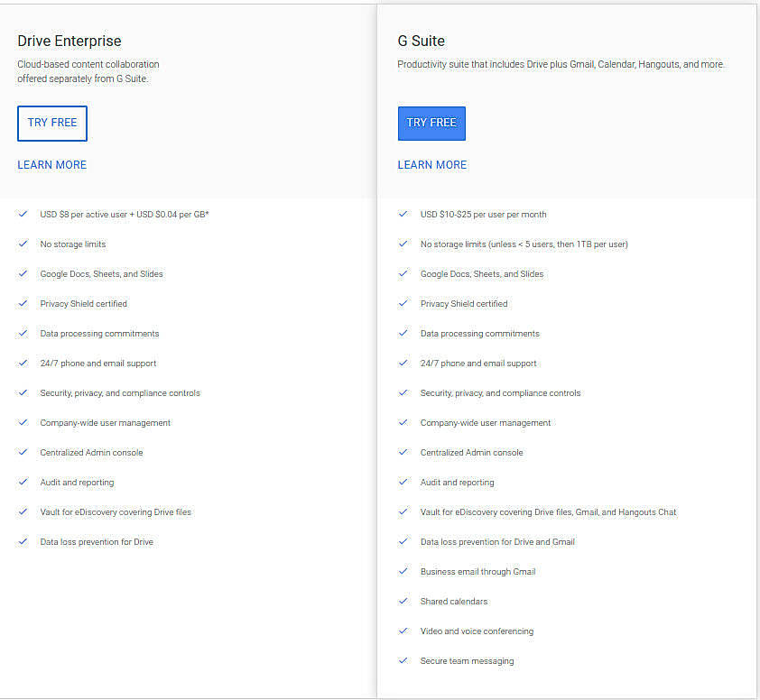Click checkmark beside Data loss prevention for Drive
The width and height of the screenshot is (760, 700).
point(23,542)
